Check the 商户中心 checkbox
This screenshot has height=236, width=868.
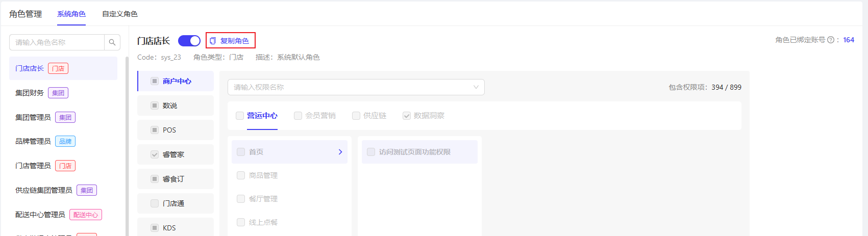(x=155, y=81)
